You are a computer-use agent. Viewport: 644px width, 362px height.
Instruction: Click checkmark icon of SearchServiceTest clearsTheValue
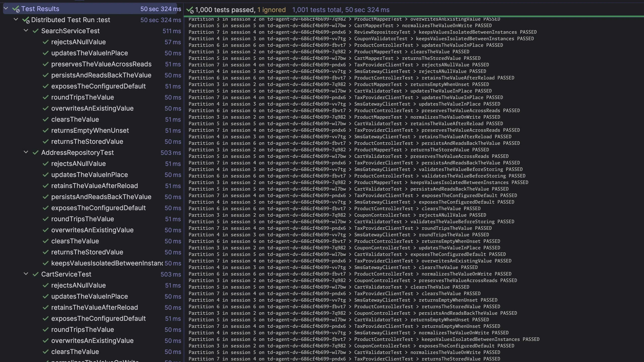pos(46,119)
